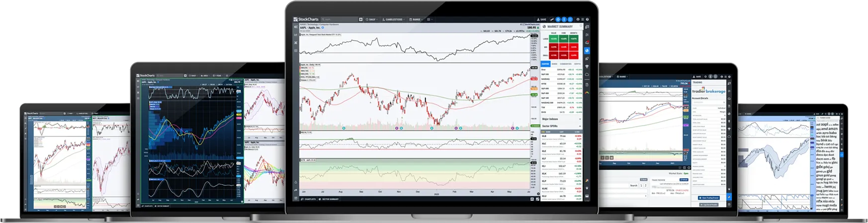Click the share arrow icon in left sidebar
The height and width of the screenshot is (223, 868).
(x=296, y=190)
